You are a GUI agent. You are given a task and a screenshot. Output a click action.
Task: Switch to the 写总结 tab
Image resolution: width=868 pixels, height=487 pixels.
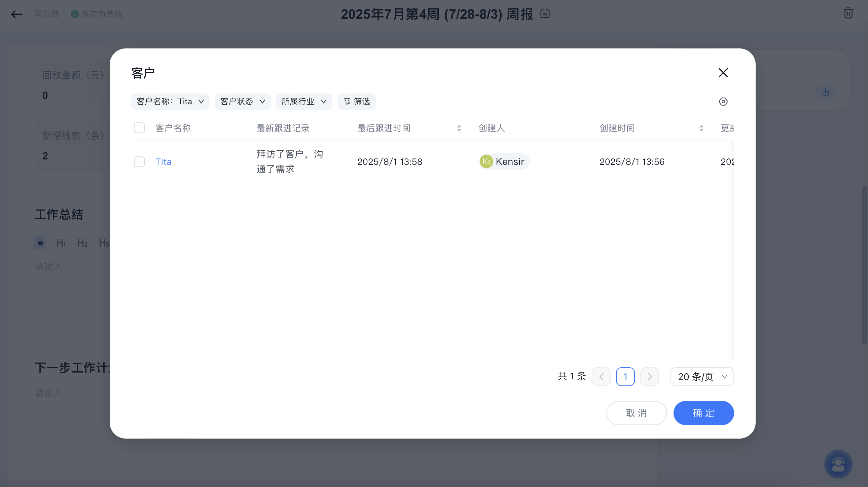(46, 14)
